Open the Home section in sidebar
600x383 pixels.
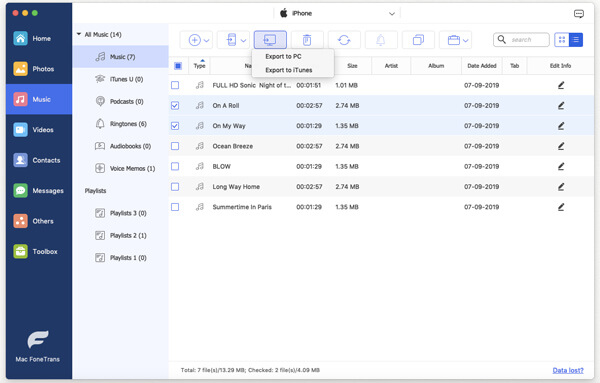pos(39,38)
